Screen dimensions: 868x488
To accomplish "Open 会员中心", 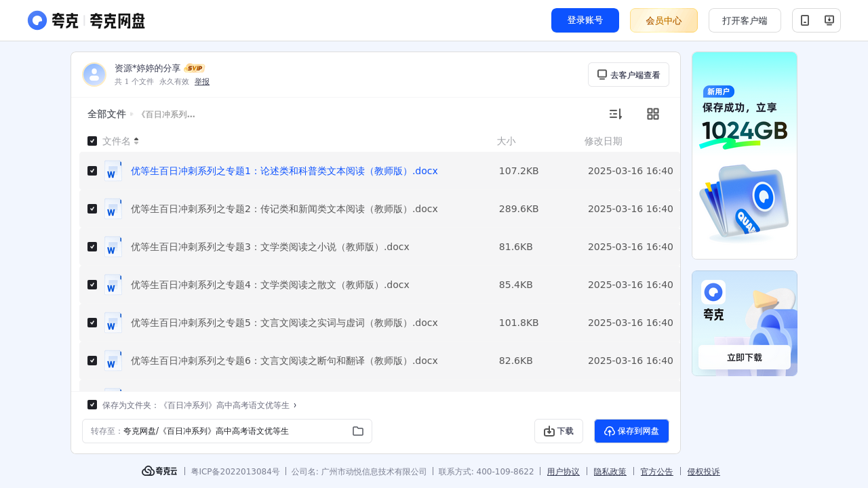I will tap(664, 20).
